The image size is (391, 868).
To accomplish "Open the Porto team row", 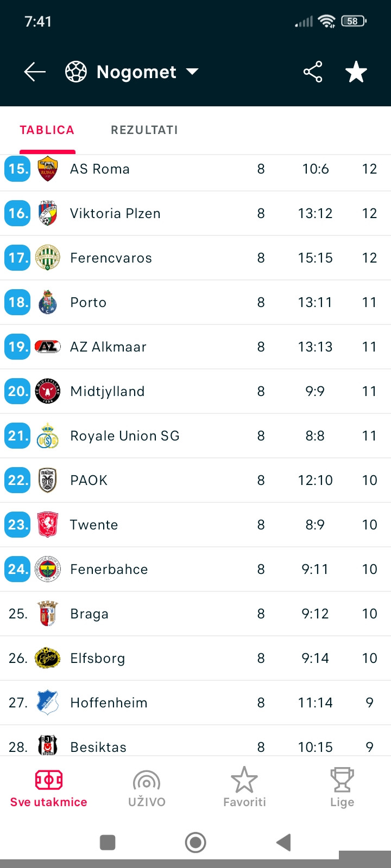I will click(195, 302).
